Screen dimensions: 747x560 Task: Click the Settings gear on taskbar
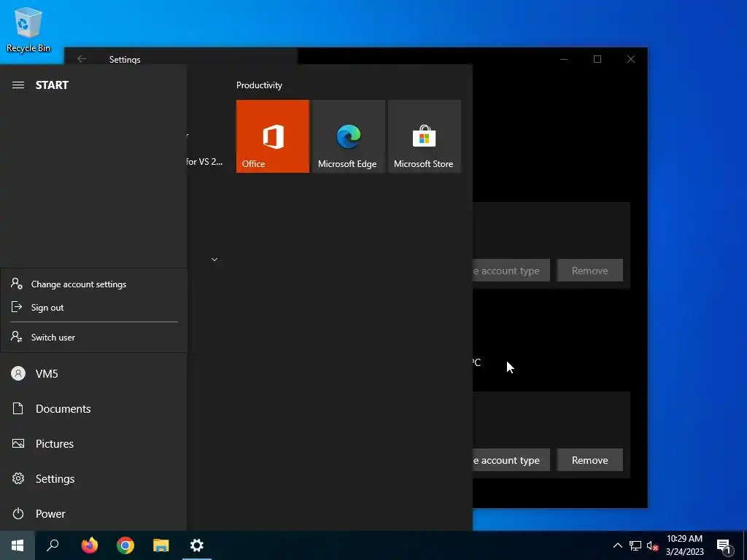(197, 545)
